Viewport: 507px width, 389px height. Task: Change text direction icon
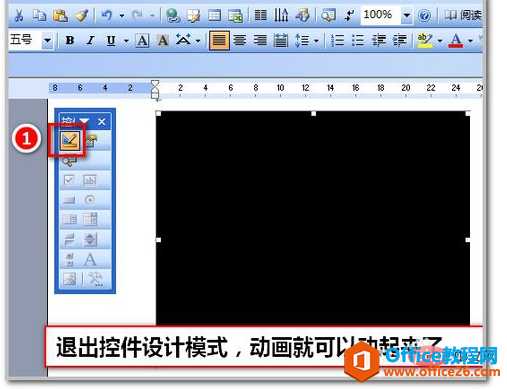pos(281,15)
